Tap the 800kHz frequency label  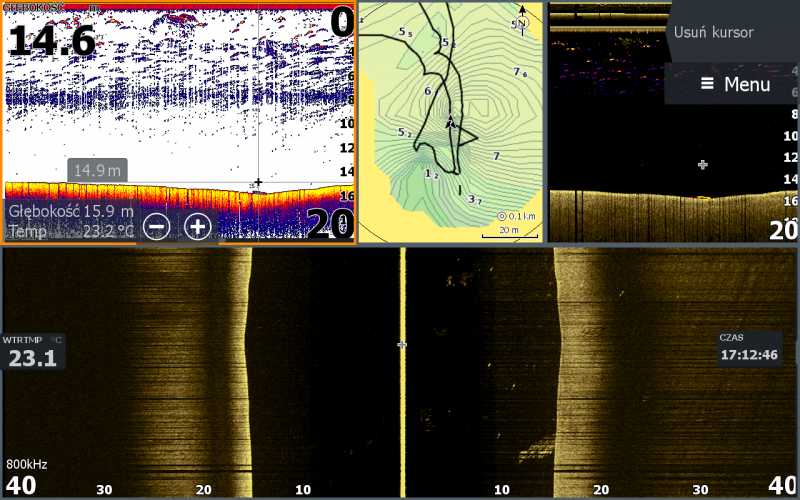pyautogui.click(x=27, y=465)
